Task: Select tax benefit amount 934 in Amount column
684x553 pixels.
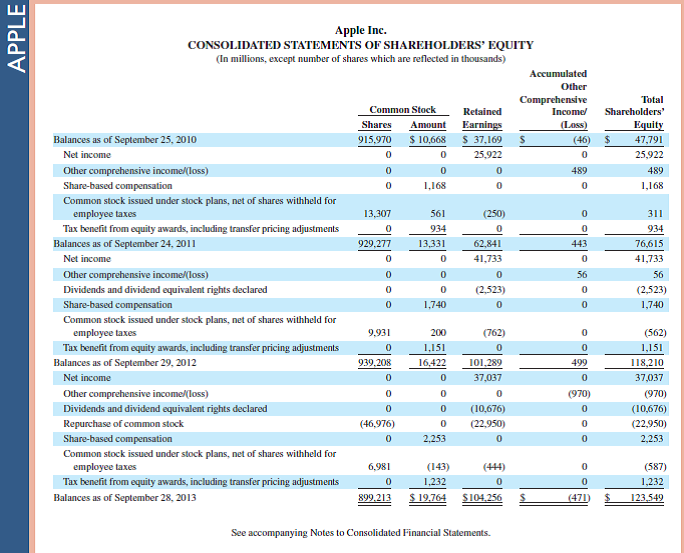Action: [x=438, y=229]
